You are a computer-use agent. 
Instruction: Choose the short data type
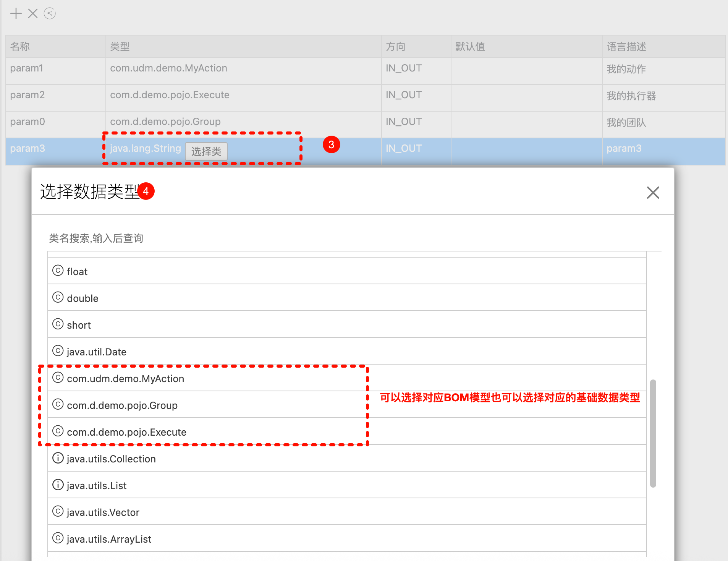click(79, 325)
